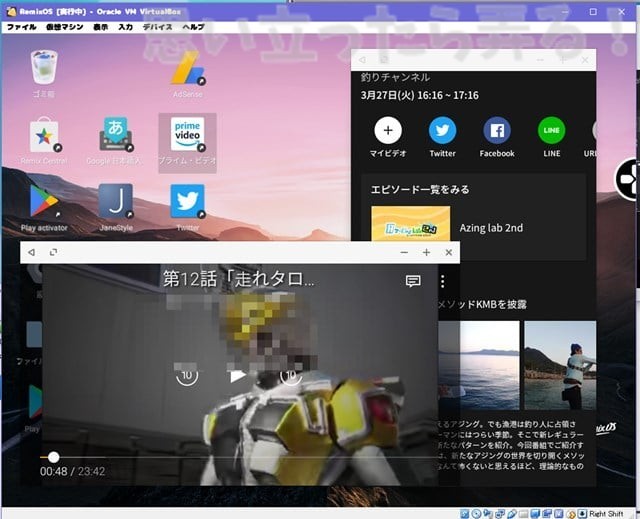
Task: Skip forward 10 seconds in video
Action: coord(291,375)
